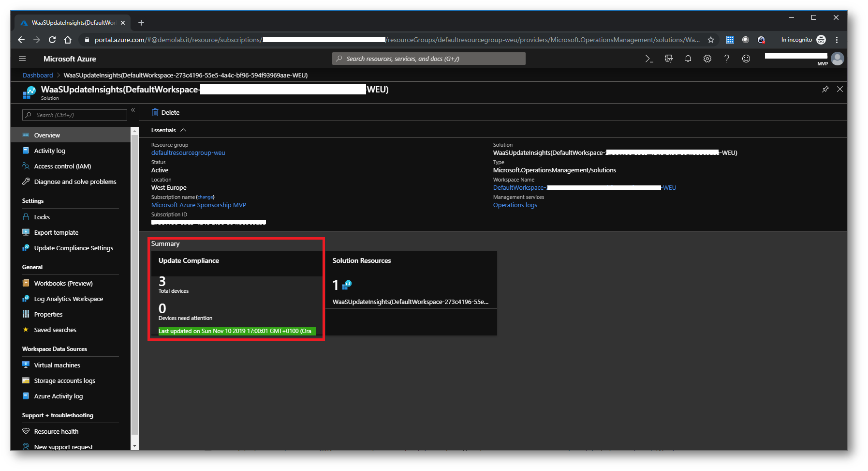Screen dimensions: 868x471
Task: Open the Solution Resources tile
Action: point(411,293)
